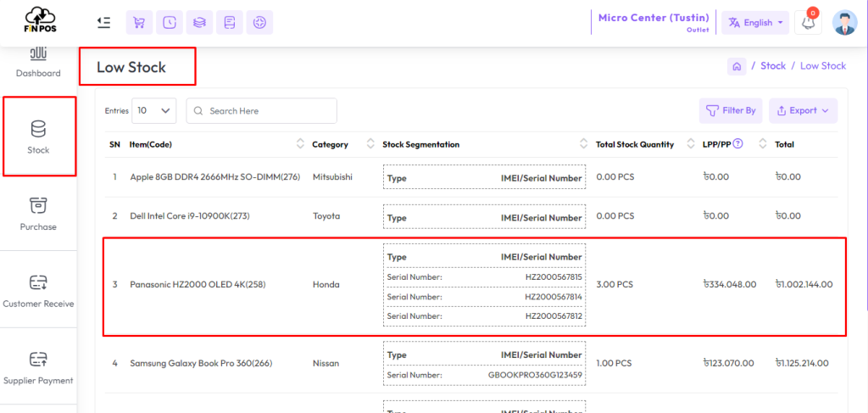Sort by the Total Stock Quantity column arrows
This screenshot has height=413, width=868.
point(691,144)
